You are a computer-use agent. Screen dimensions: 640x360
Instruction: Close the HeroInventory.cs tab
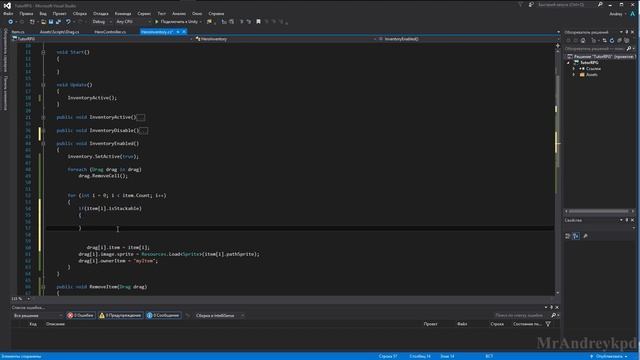pyautogui.click(x=184, y=32)
